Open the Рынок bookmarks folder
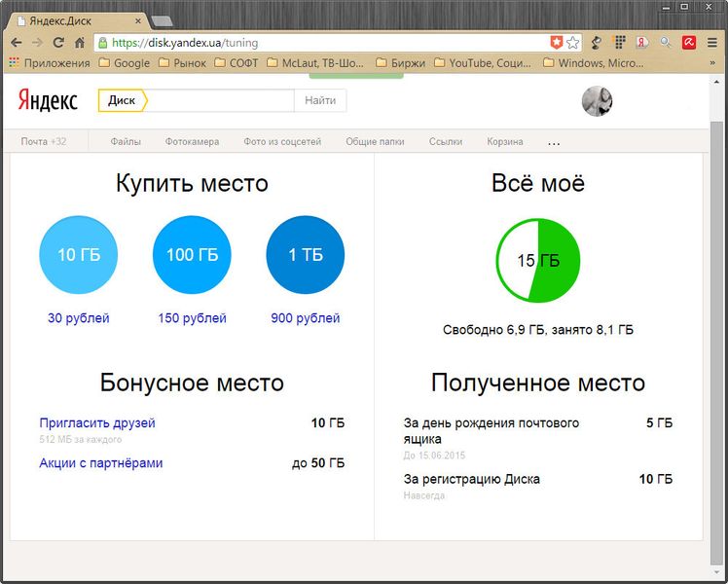The height and width of the screenshot is (584, 728). 182,62
